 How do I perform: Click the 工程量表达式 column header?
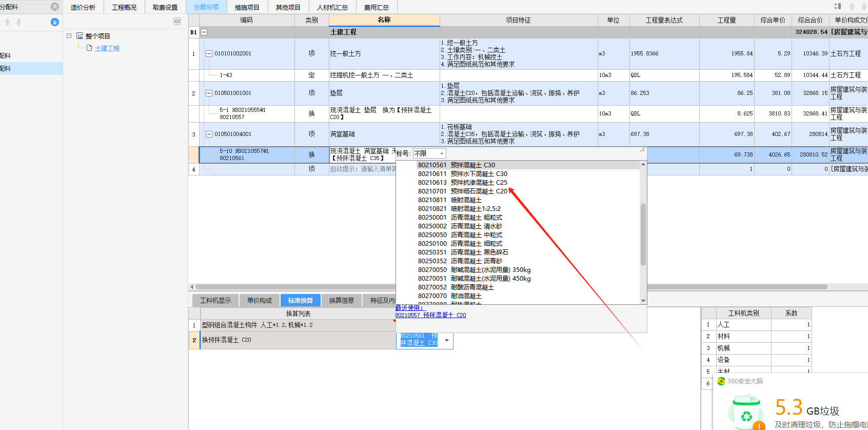coord(664,20)
